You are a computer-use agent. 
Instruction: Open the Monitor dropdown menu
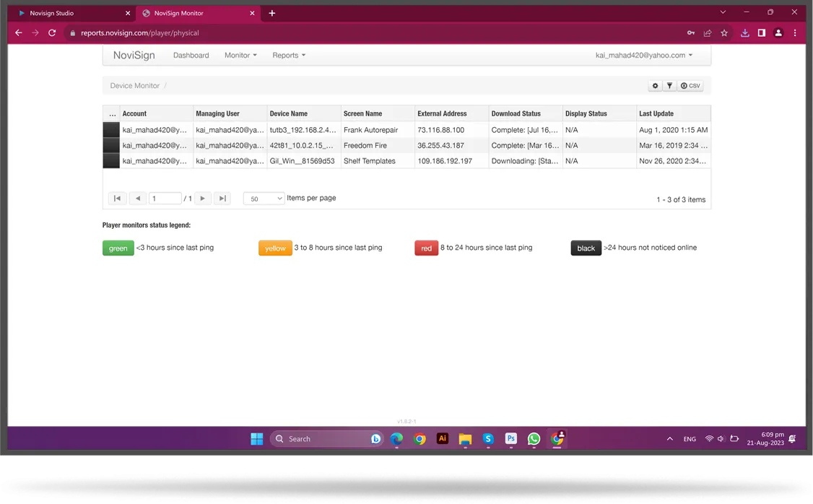(x=240, y=55)
